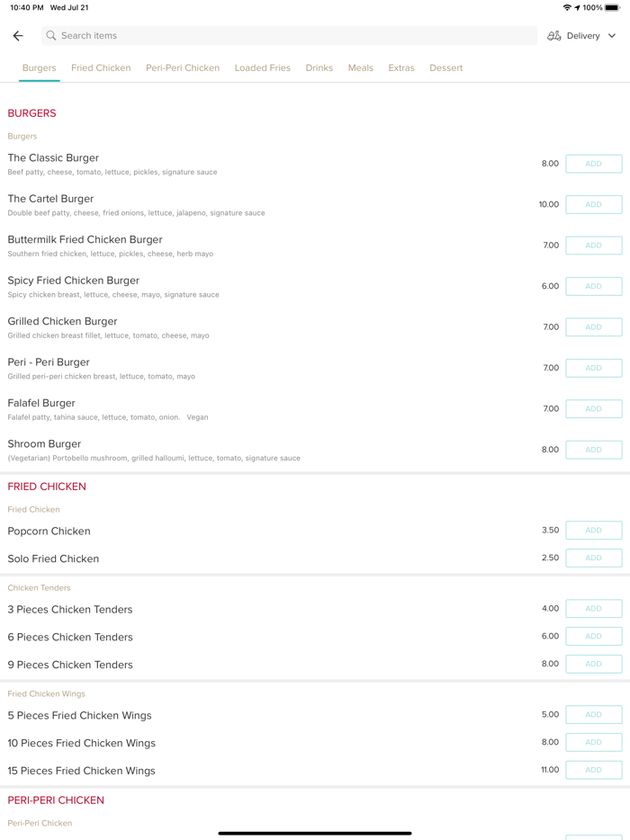The width and height of the screenshot is (630, 840).
Task: Add the Falafel Burger
Action: click(593, 409)
